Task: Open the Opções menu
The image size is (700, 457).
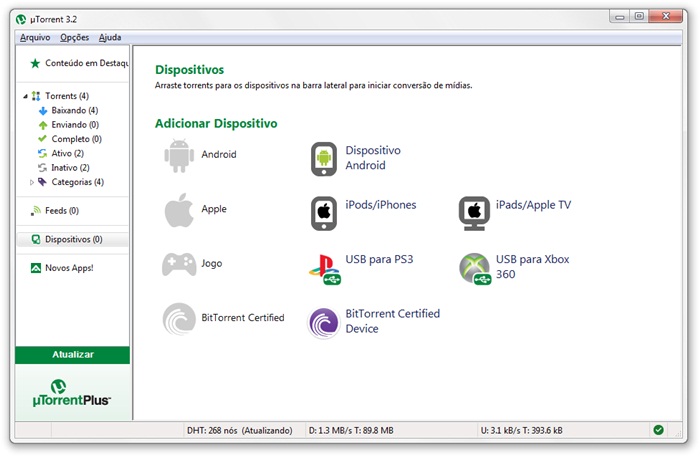Action: (75, 37)
